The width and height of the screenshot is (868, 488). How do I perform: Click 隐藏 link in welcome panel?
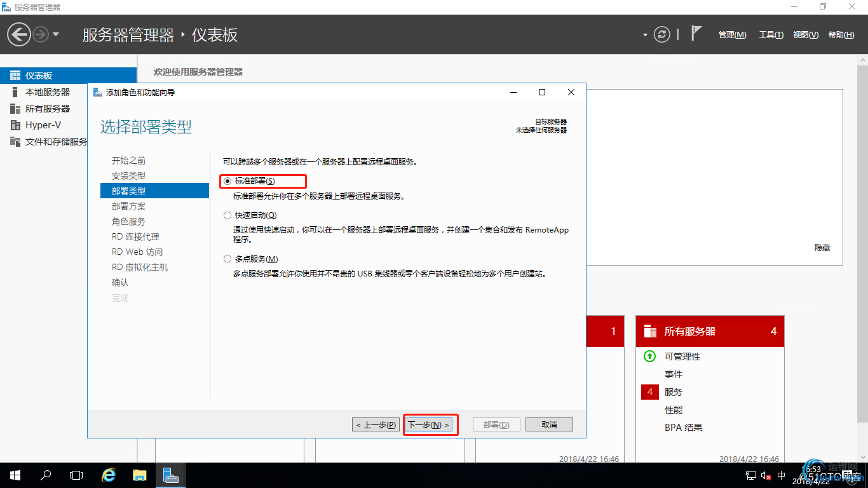(822, 248)
